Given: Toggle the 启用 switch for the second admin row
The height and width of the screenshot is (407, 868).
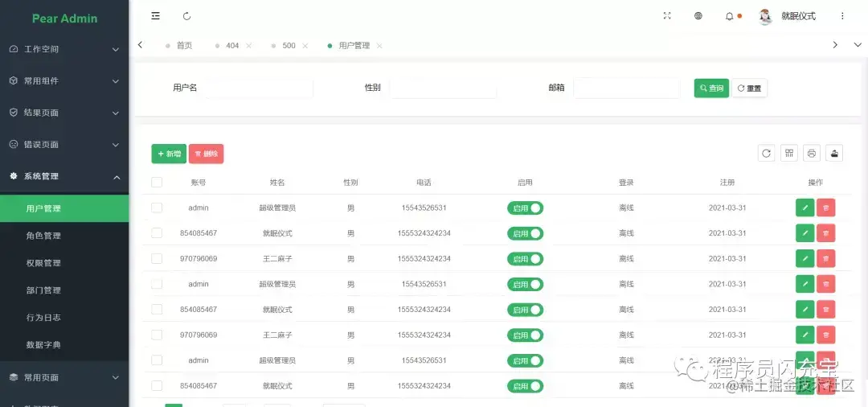Looking at the screenshot, I should pyautogui.click(x=526, y=285).
